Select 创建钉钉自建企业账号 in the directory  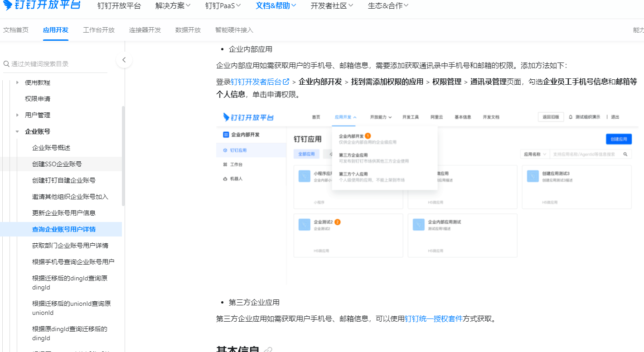point(64,180)
